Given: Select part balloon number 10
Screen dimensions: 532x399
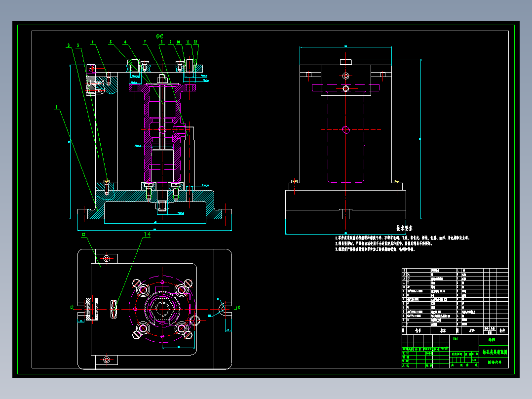Looking at the screenshot, I should (x=179, y=42).
